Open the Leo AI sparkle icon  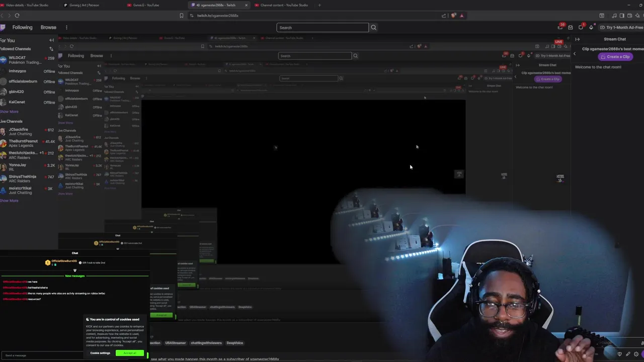(x=637, y=16)
